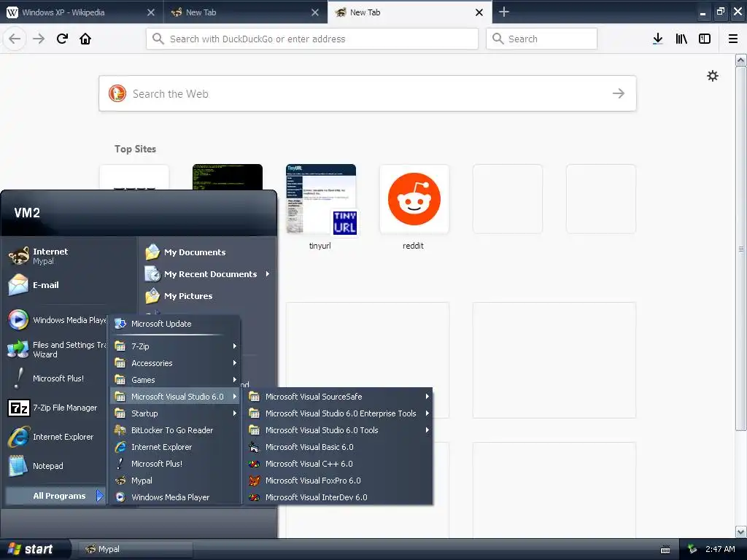
Task: Open the Downloads arrow icon
Action: 658,39
